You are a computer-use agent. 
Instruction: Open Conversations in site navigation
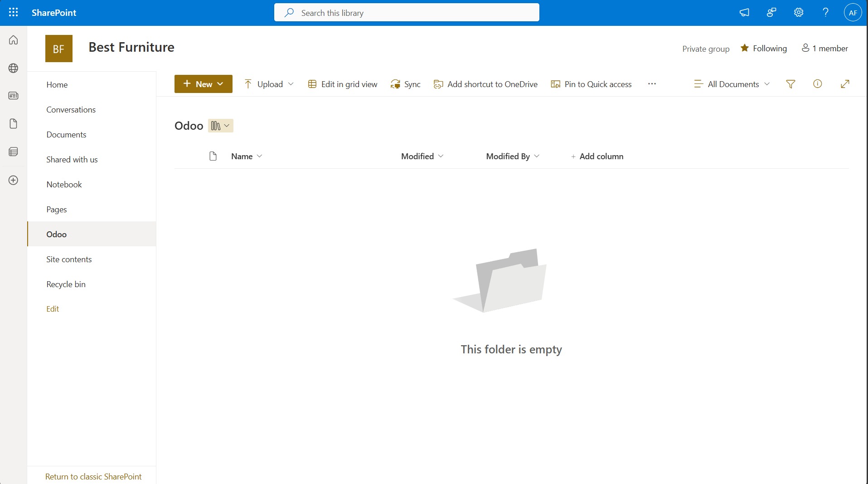(71, 110)
